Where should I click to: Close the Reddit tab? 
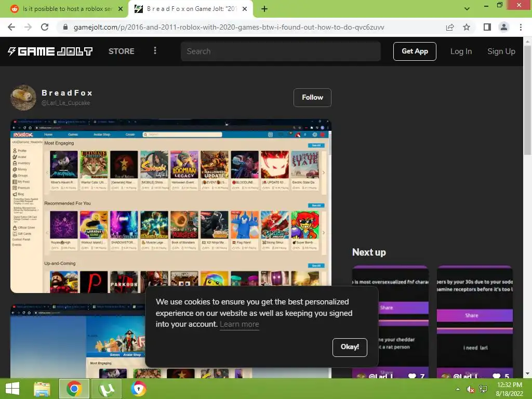121,9
